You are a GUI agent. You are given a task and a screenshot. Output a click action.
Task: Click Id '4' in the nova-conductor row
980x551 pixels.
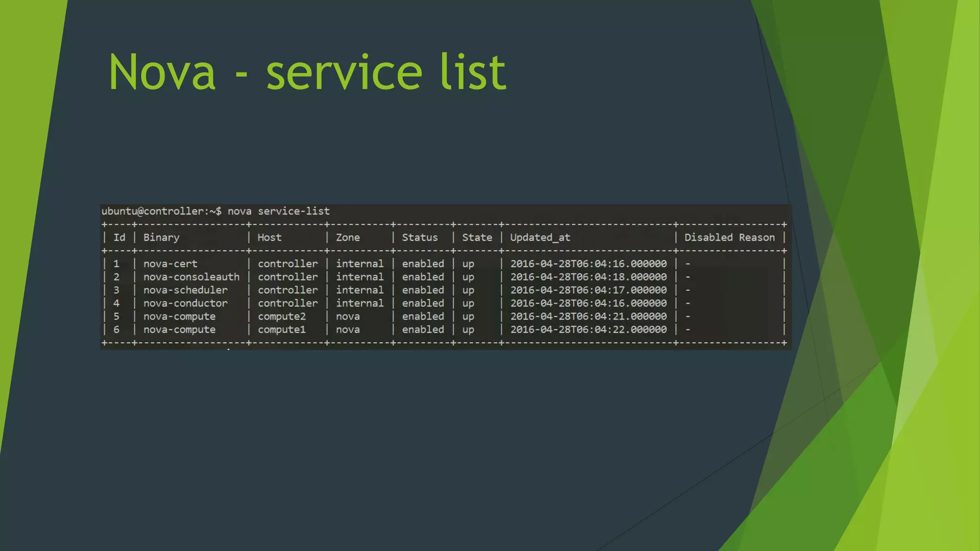(x=116, y=303)
